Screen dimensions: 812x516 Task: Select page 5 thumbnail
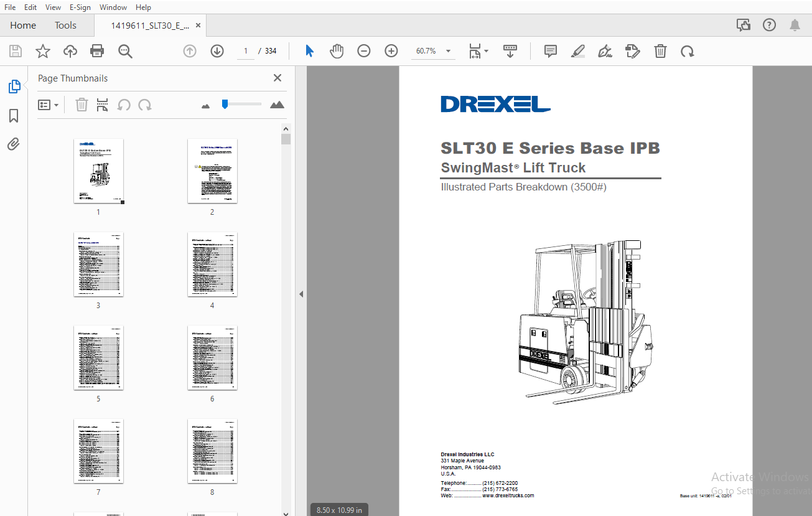[98, 357]
